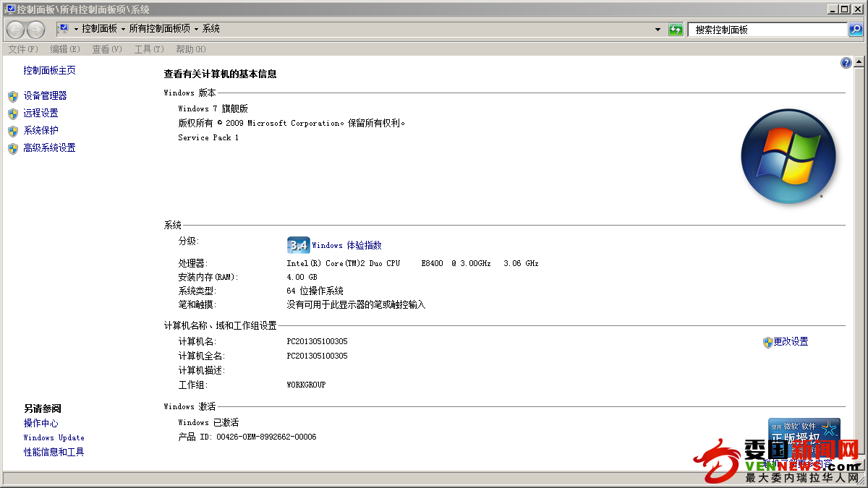868x488 pixels.
Task: Click the 另请参阅 heading
Action: [43, 408]
